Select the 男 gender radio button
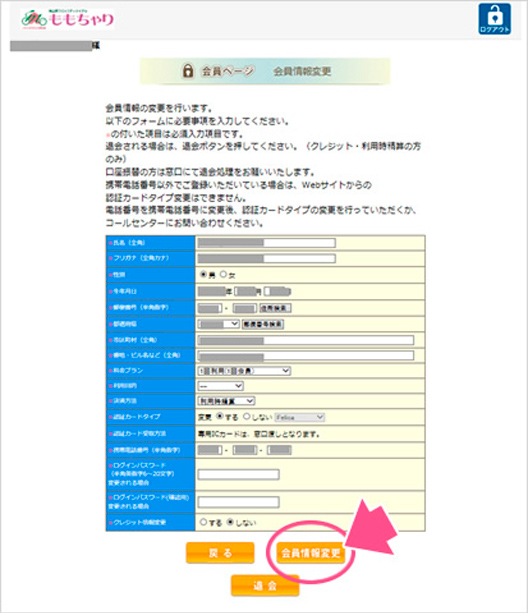The height and width of the screenshot is (613, 528). [x=203, y=274]
